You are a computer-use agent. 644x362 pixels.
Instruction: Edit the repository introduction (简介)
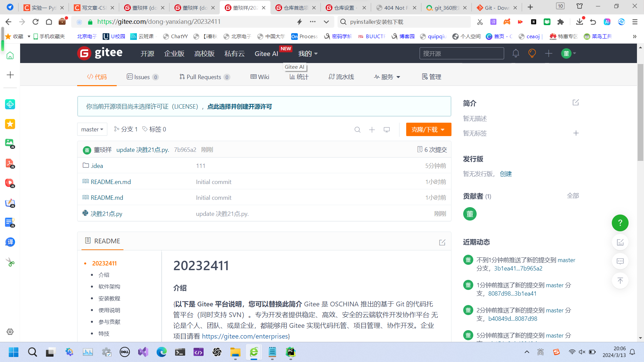(x=576, y=103)
